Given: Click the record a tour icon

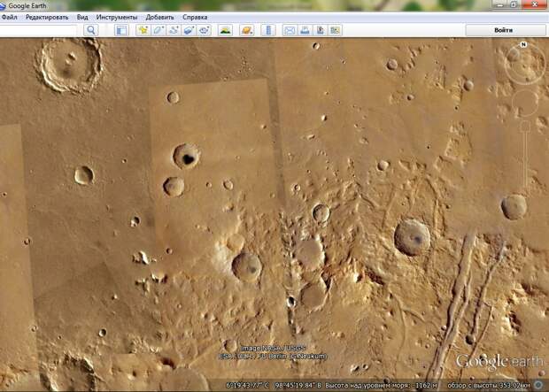Looking at the screenshot, I should tap(205, 30).
